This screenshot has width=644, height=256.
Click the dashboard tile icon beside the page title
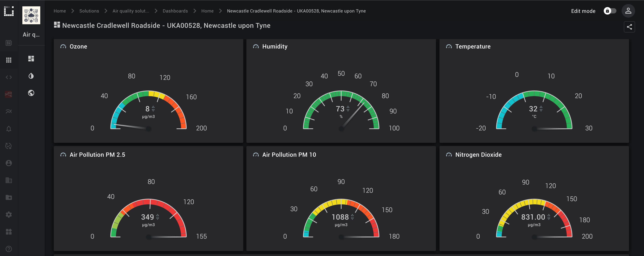[x=57, y=25]
